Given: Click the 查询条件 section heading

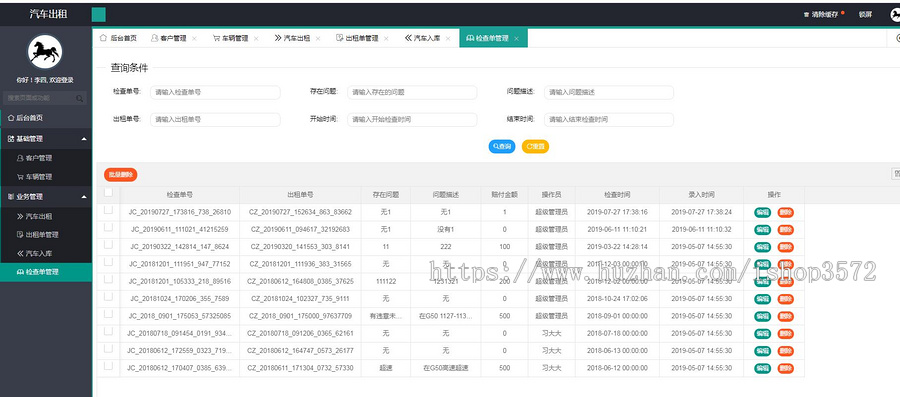Looking at the screenshot, I should click(x=129, y=68).
